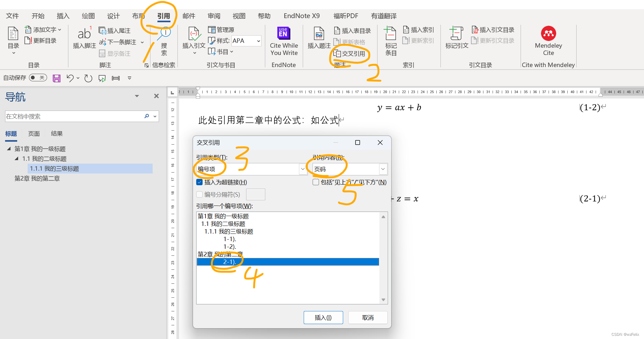Open the footnote group dialog launcher
The width and height of the screenshot is (644, 339).
point(146,65)
